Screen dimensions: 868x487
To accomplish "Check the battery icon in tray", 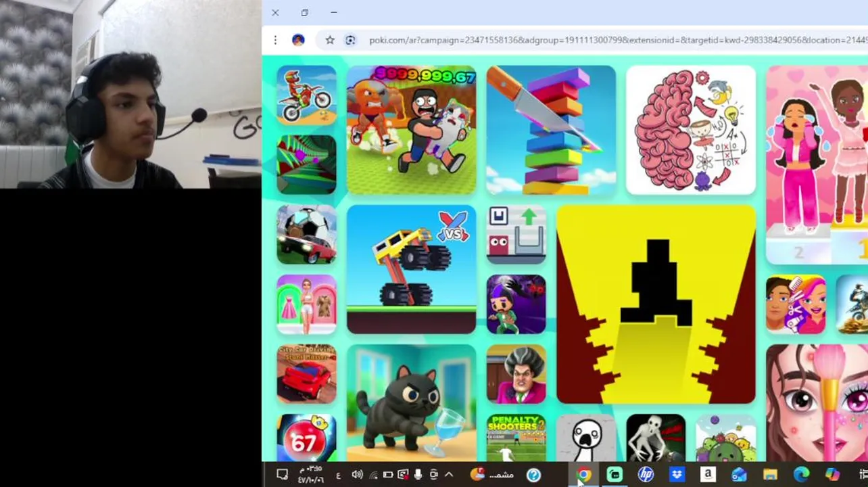I will click(x=387, y=475).
